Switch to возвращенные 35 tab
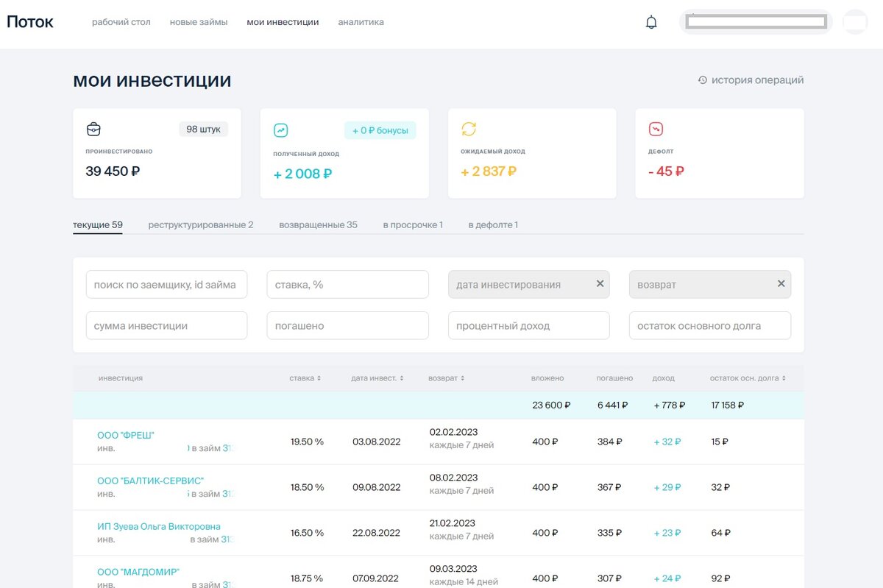This screenshot has width=883, height=588. [x=318, y=225]
